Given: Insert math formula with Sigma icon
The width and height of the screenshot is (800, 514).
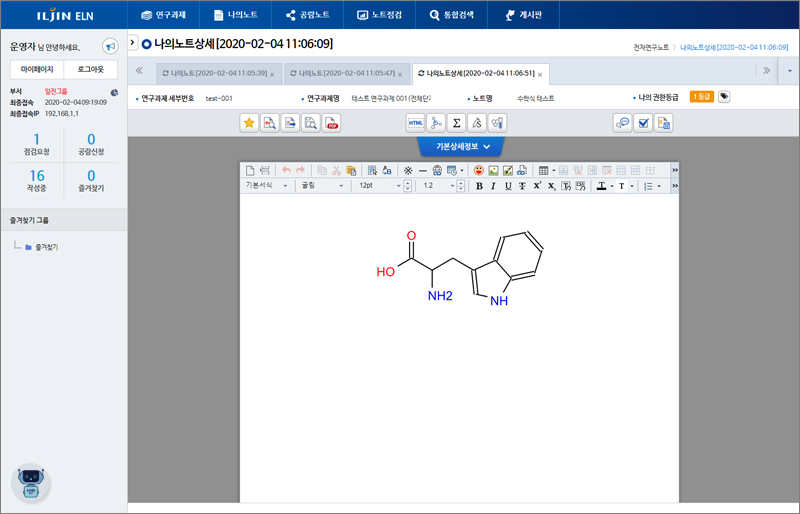Looking at the screenshot, I should click(457, 122).
